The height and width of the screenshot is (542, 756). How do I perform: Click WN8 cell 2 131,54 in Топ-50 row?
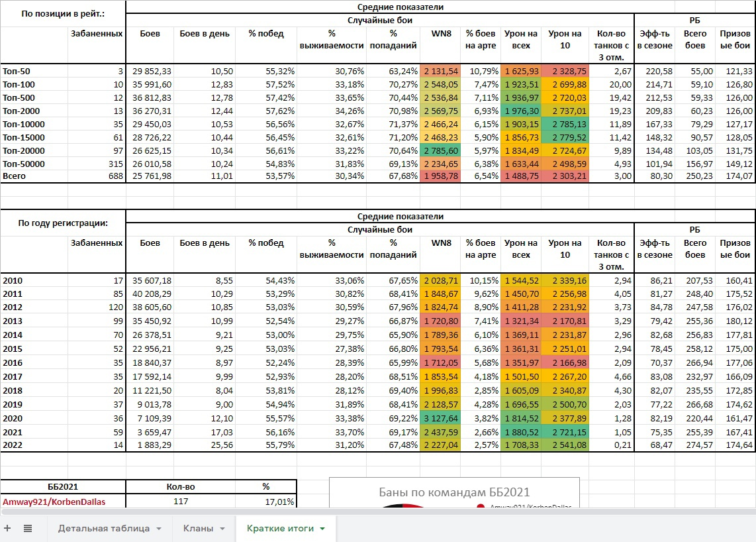440,71
